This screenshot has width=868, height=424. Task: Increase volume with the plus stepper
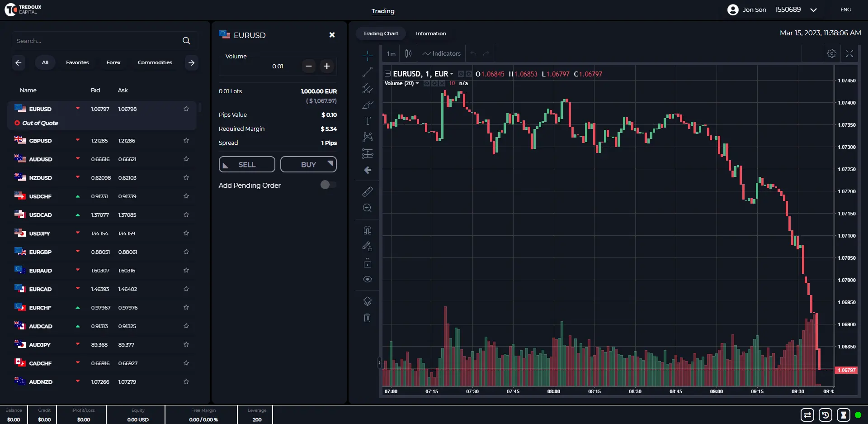coord(326,66)
